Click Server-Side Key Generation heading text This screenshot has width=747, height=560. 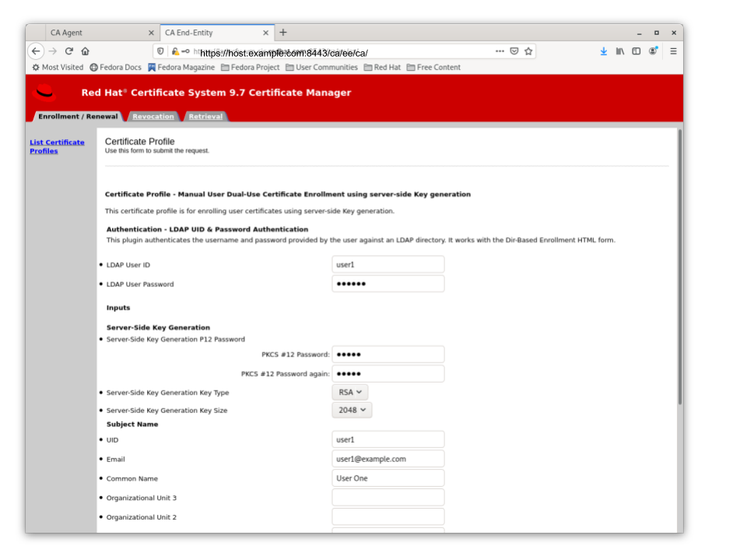click(x=158, y=327)
